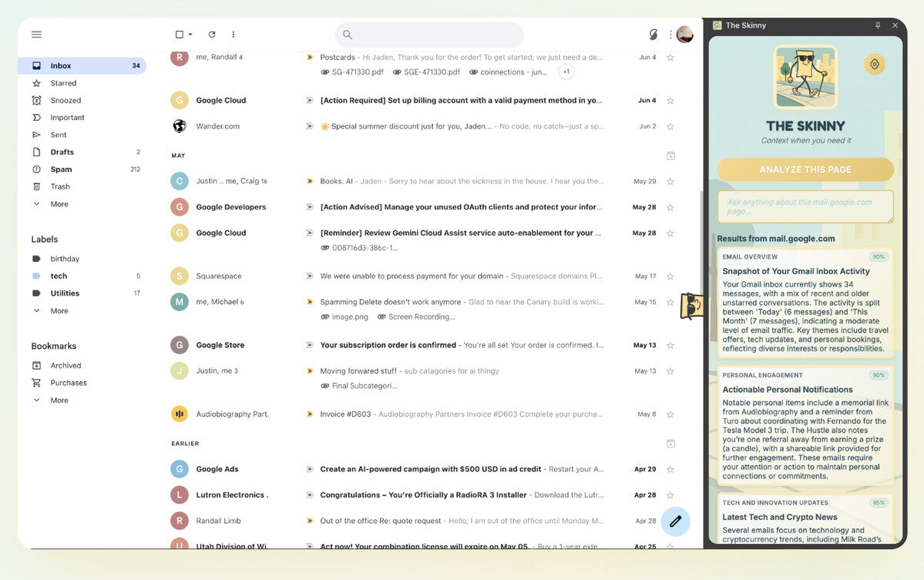Click importance marker on Google Store email
The image size is (924, 580).
[309, 345]
